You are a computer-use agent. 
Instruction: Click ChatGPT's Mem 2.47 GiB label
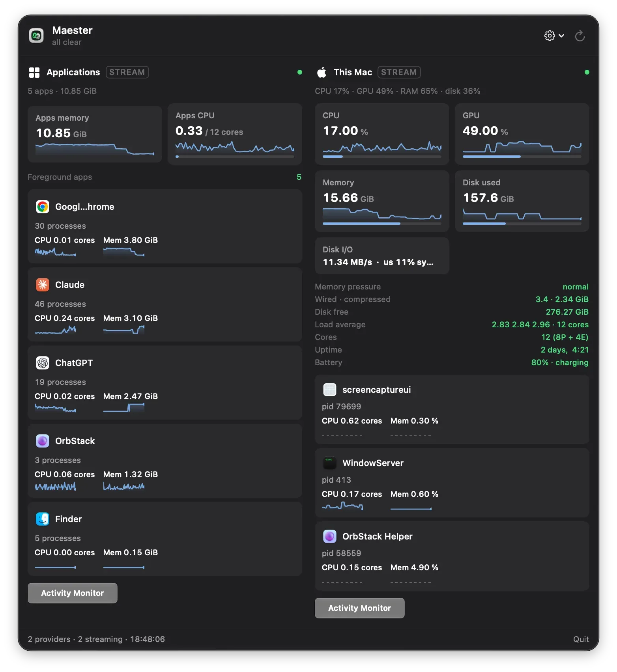coord(131,396)
